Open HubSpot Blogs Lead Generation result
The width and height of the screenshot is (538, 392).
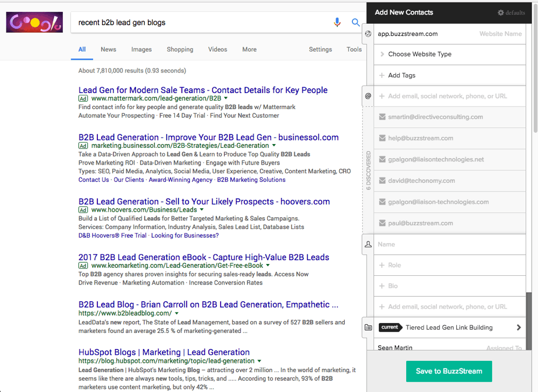tap(164, 352)
